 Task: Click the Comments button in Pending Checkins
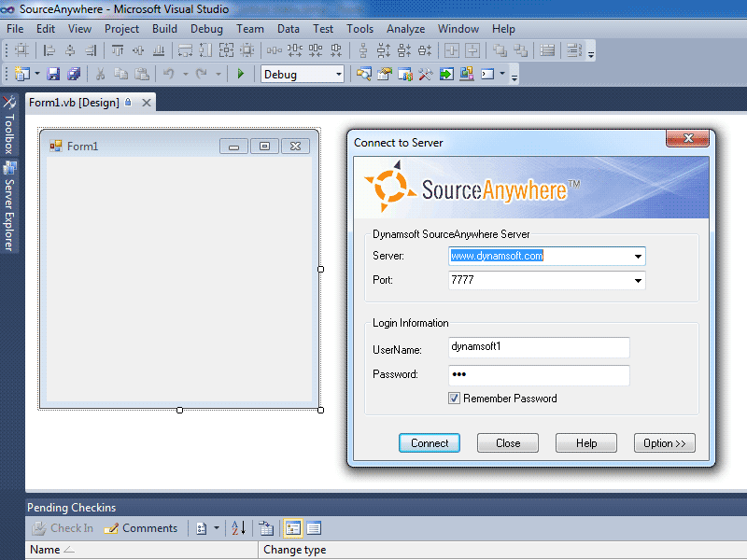pyautogui.click(x=141, y=528)
